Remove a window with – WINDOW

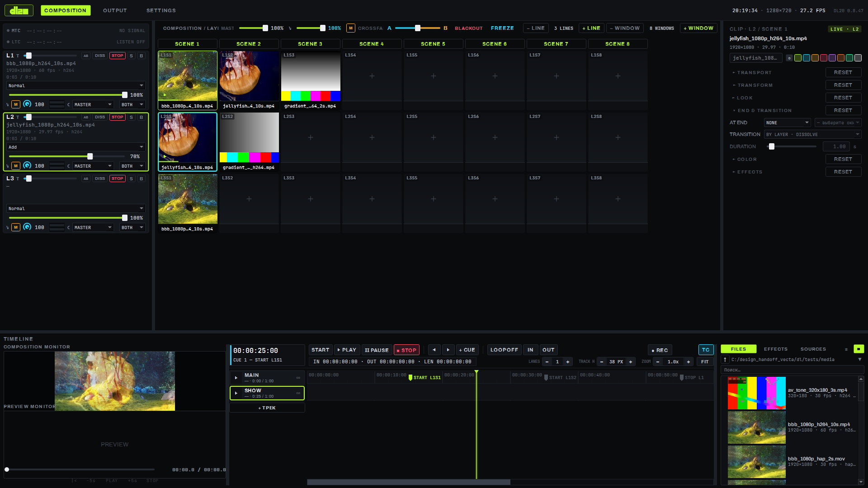pyautogui.click(x=625, y=28)
